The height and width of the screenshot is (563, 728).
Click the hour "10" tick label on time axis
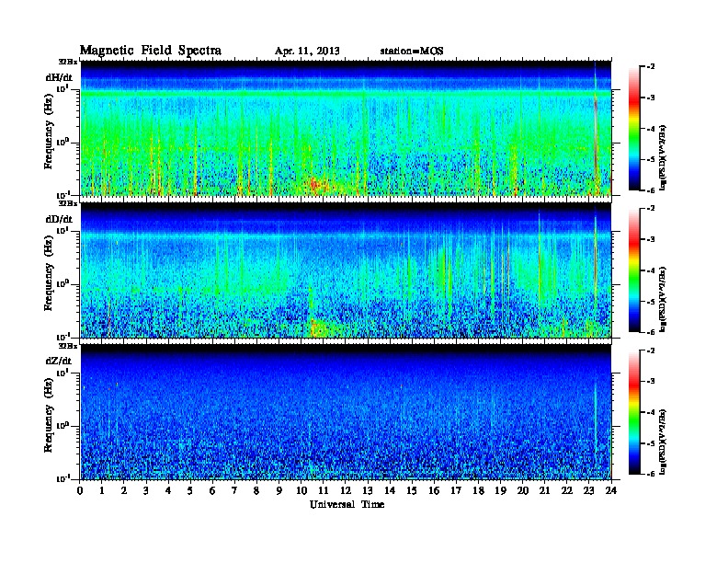pos(301,490)
